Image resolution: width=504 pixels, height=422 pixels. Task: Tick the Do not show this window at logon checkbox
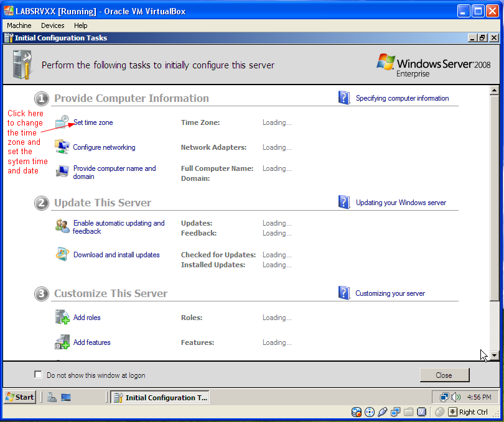[38, 375]
